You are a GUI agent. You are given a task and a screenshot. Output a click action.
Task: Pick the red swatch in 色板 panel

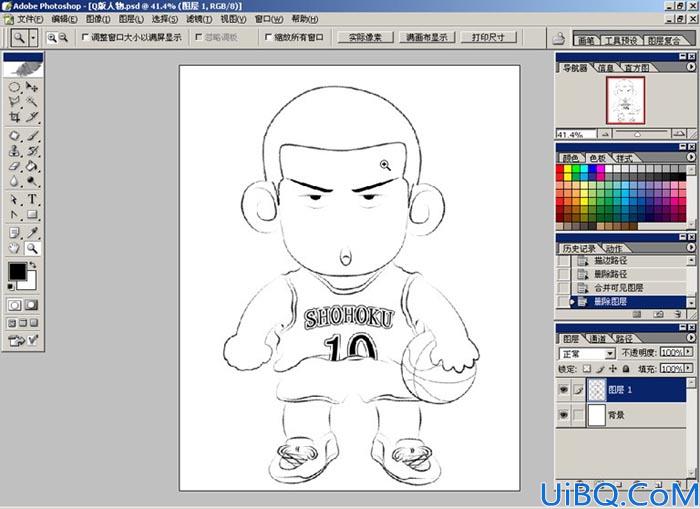[560, 169]
